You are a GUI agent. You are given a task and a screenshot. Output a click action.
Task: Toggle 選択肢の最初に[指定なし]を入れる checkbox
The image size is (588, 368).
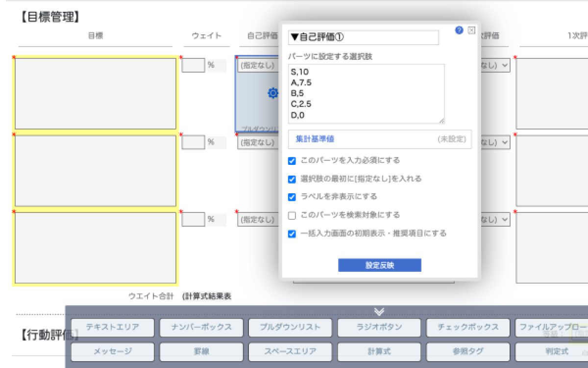(292, 179)
